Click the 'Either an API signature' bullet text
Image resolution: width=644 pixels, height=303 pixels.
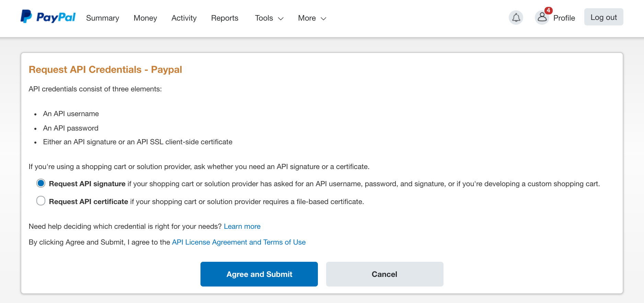pyautogui.click(x=138, y=142)
